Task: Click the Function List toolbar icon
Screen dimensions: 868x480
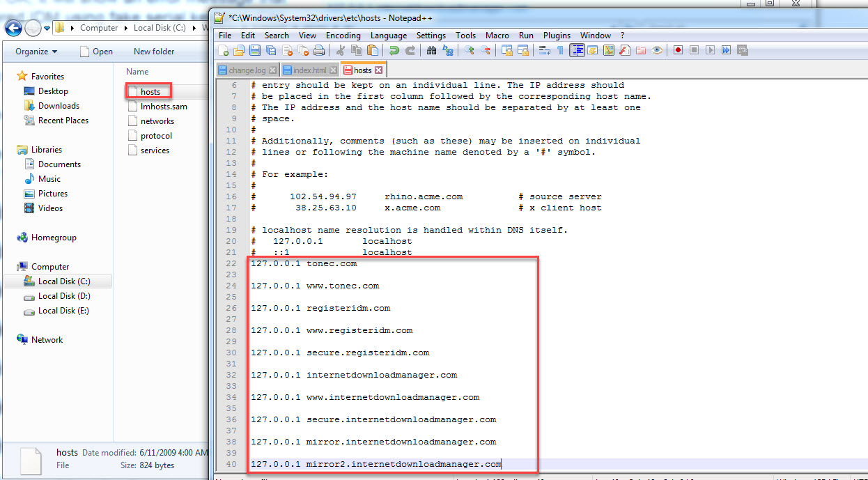Action: [x=625, y=50]
